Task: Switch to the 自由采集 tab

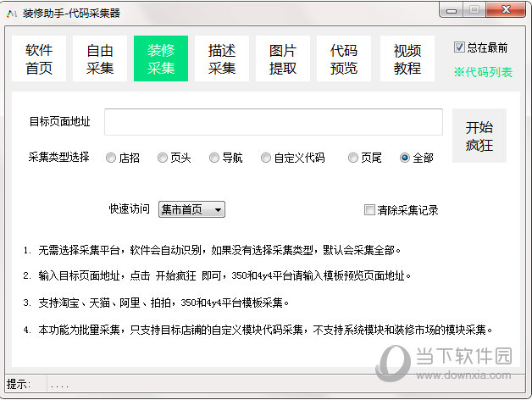Action: tap(100, 58)
